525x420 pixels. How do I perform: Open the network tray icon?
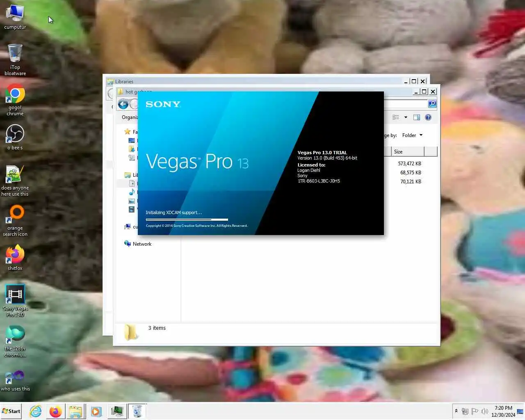point(465,411)
